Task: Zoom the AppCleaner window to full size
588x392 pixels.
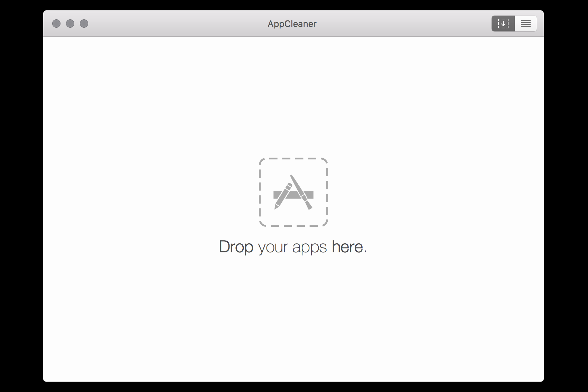Action: (84, 24)
